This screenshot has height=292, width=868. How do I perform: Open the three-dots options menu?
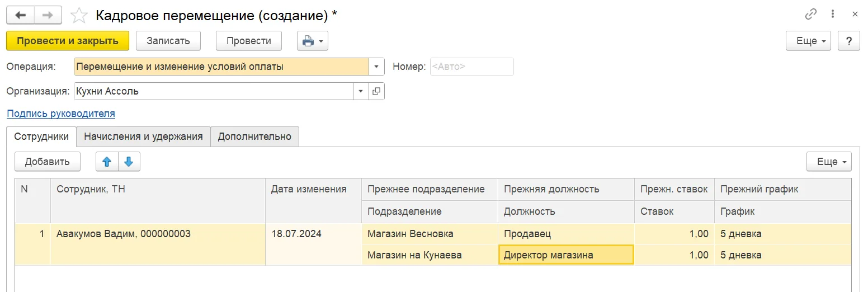[833, 15]
